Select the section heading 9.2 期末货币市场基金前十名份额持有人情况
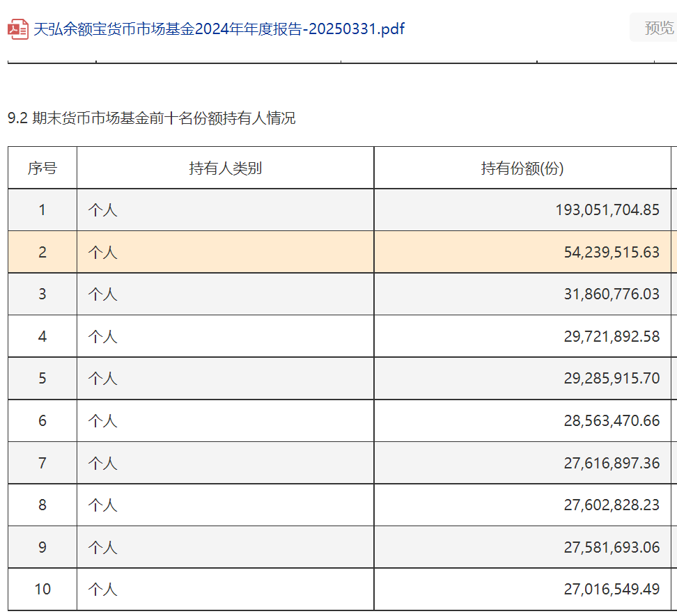 tap(151, 118)
